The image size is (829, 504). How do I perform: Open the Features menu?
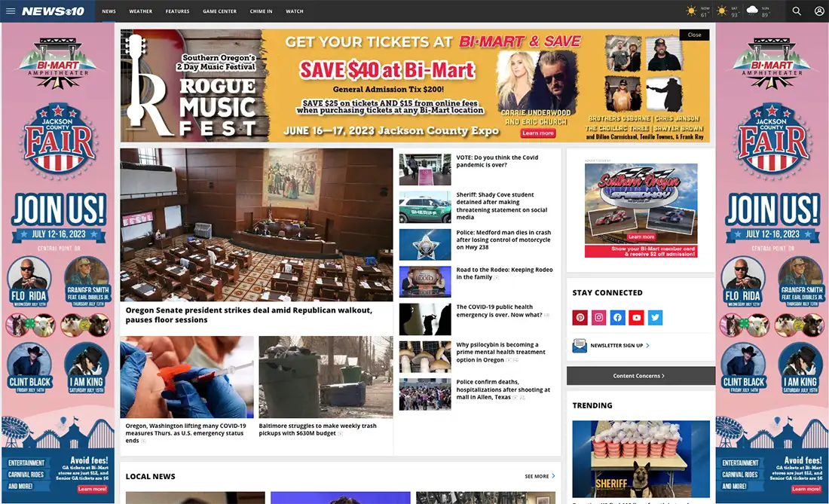coord(177,11)
